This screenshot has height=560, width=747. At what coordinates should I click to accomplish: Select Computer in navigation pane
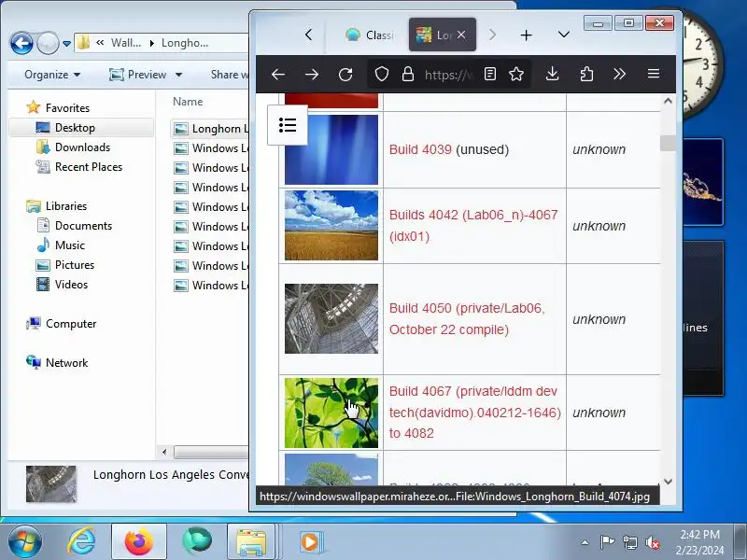(x=71, y=324)
